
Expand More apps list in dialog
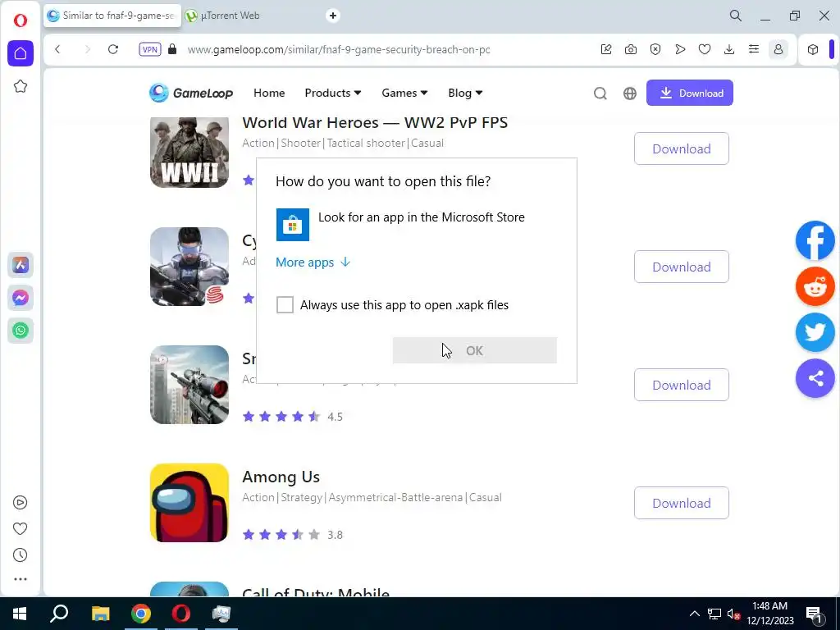(313, 262)
